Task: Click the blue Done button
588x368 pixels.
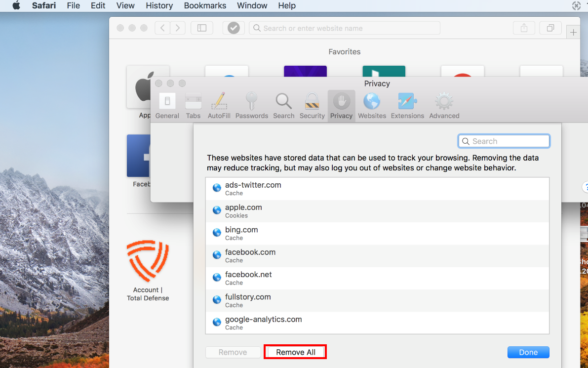Action: tap(528, 352)
